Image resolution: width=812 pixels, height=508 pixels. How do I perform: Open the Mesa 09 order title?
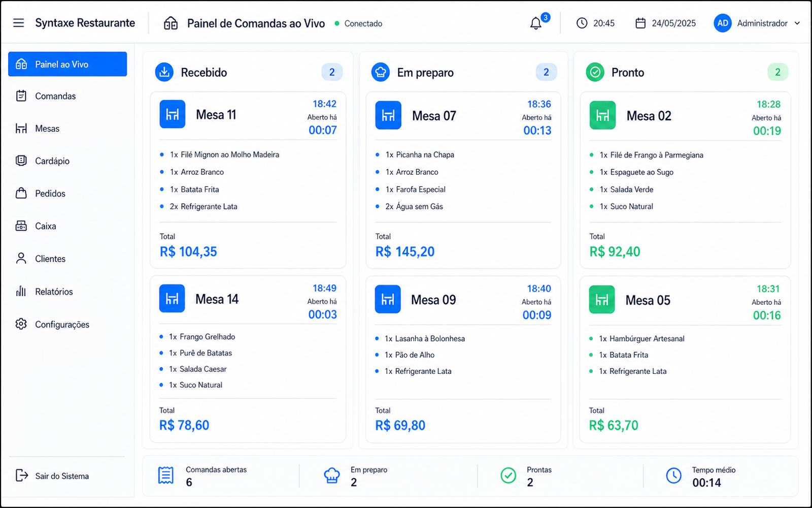(433, 300)
